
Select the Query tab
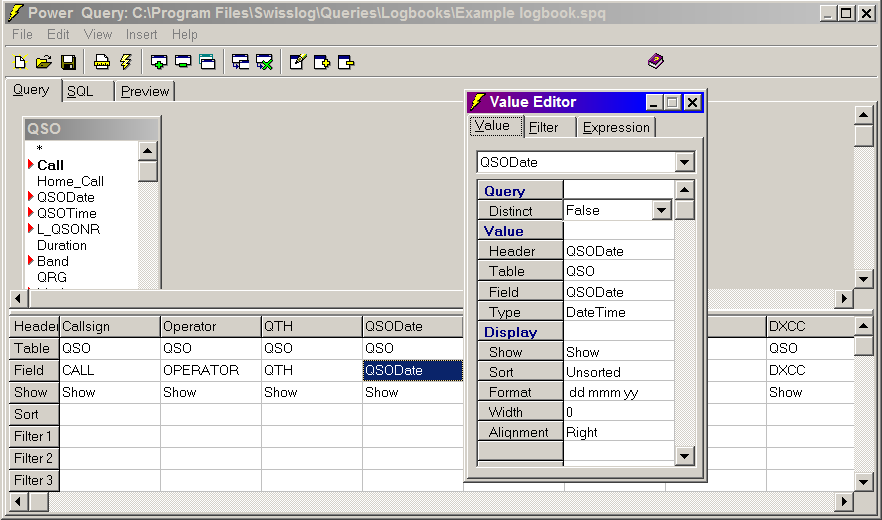coord(32,90)
